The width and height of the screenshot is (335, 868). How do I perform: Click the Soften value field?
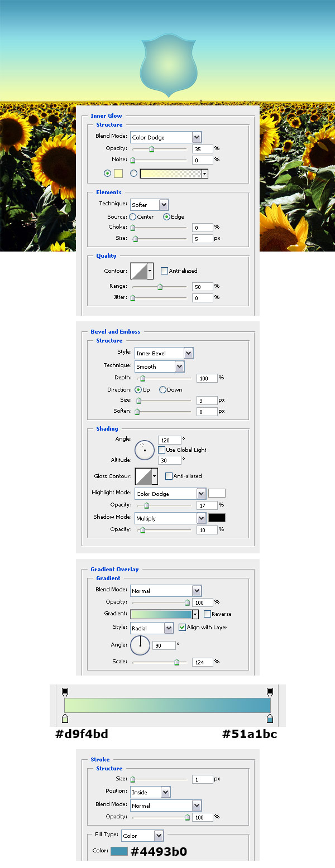tap(207, 412)
